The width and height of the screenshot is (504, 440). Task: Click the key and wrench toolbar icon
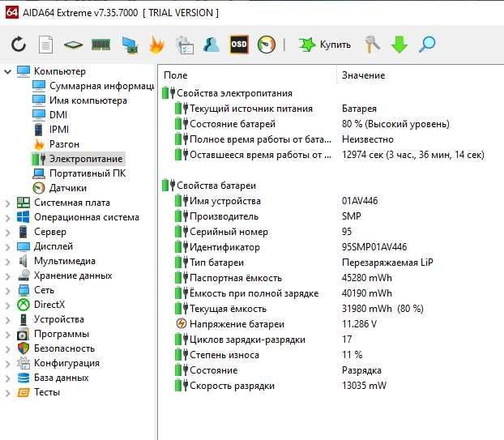(372, 45)
